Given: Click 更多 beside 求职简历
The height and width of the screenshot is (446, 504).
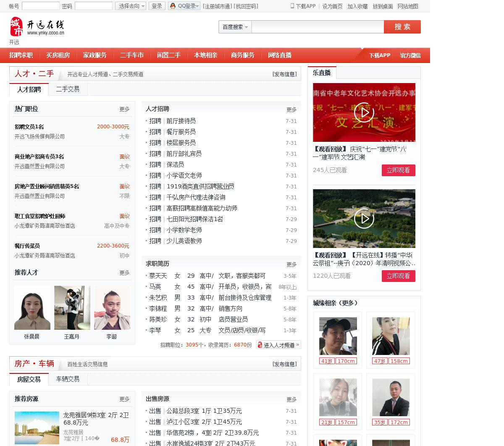Looking at the screenshot, I should 291,264.
